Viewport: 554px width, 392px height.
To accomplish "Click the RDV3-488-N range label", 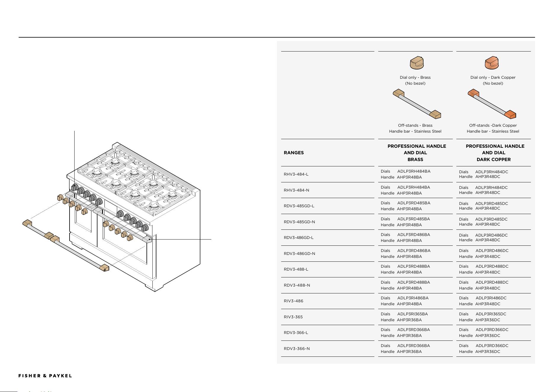I will [x=297, y=285].
